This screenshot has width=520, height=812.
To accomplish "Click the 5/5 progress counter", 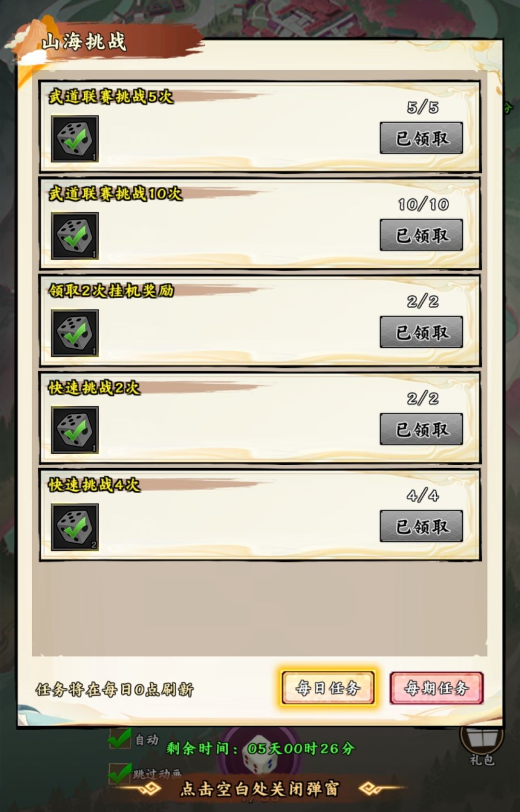I will coord(423,107).
